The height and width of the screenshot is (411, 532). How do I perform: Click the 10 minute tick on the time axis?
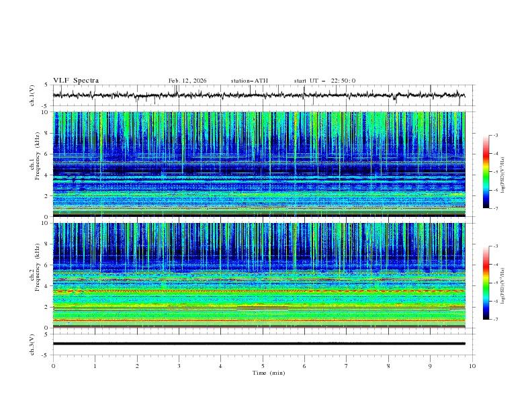(472, 365)
